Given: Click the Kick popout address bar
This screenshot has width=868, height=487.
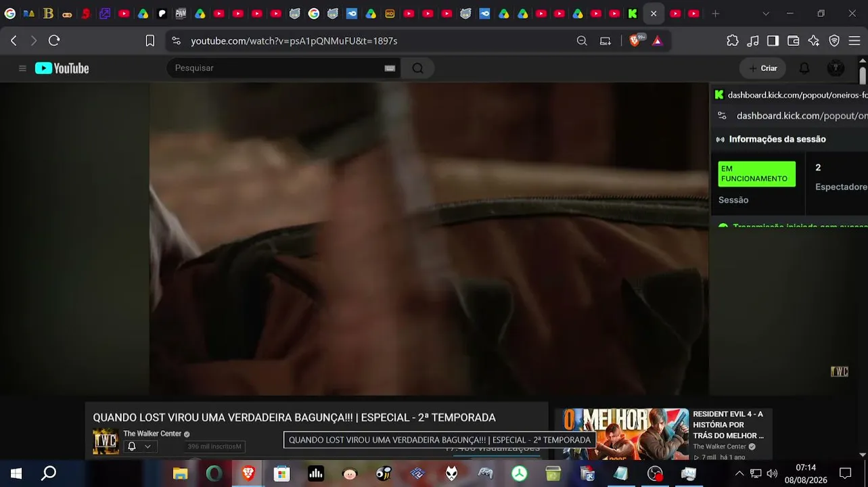Looking at the screenshot, I should (802, 116).
